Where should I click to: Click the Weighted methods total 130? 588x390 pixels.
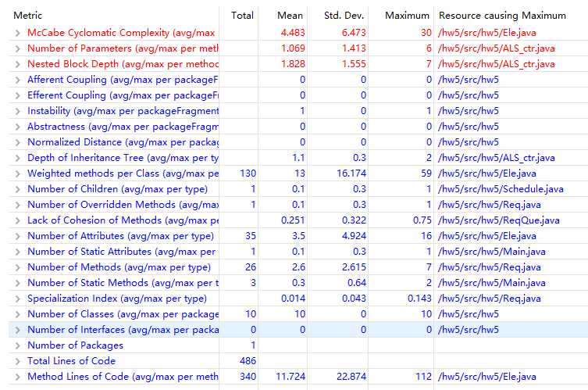[248, 174]
